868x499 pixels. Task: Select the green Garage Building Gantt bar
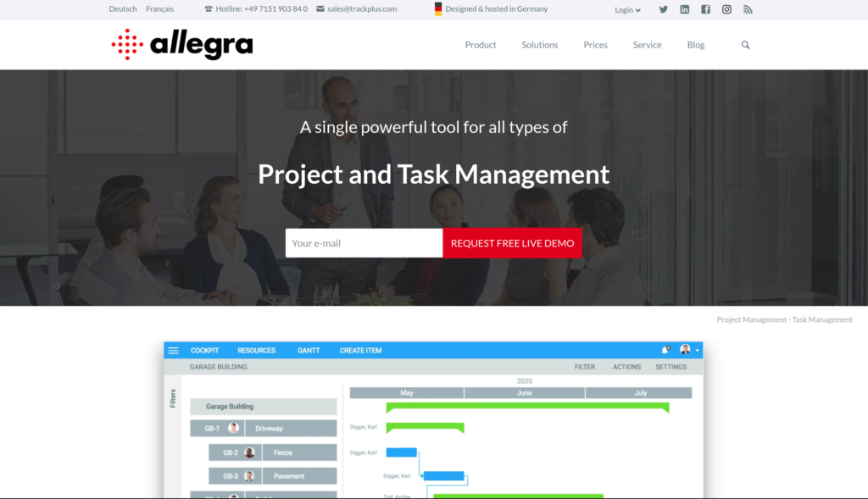tap(527, 408)
